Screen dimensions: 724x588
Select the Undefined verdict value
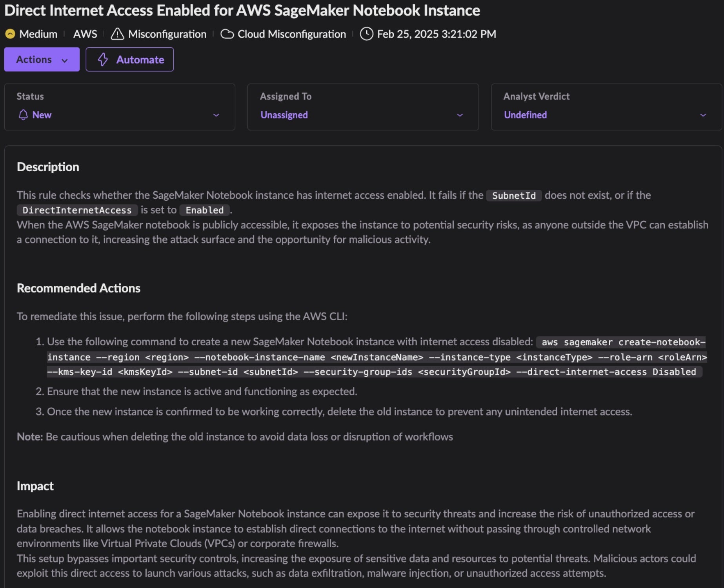[x=525, y=115]
